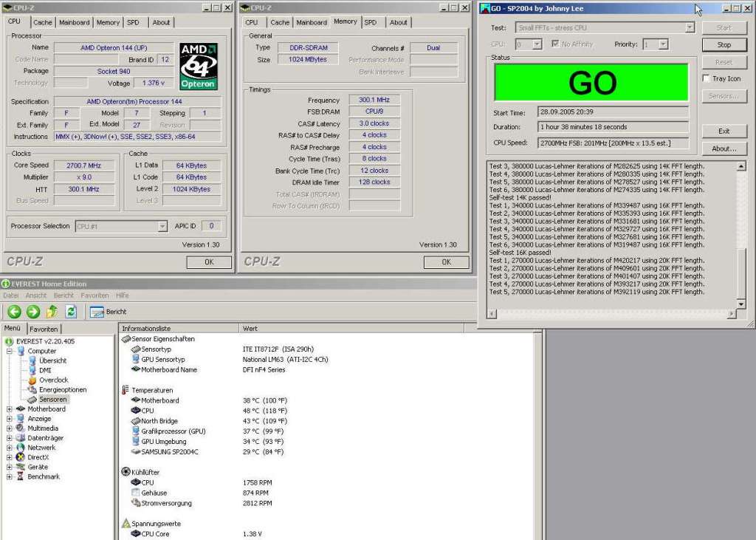Screen dimensions: 756x540
Task: Click the SAMSUNG SP2004C drive icon
Action: tap(136, 452)
